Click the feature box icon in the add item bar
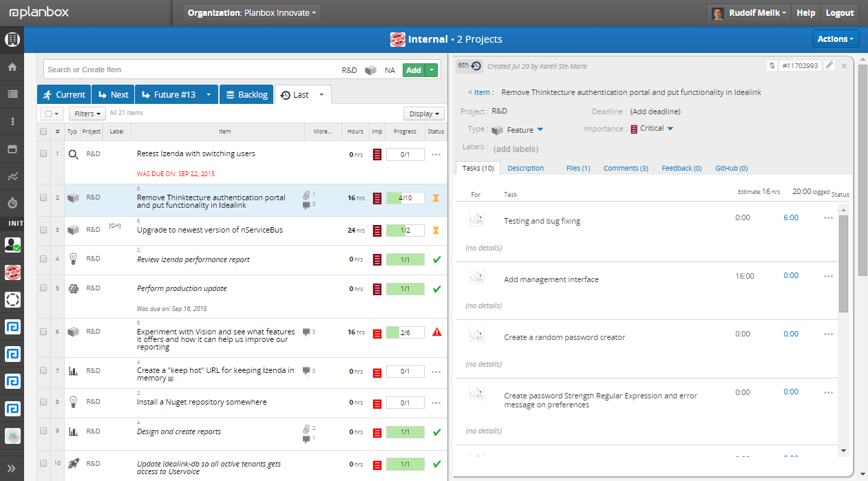The width and height of the screenshot is (868, 481). coord(371,70)
